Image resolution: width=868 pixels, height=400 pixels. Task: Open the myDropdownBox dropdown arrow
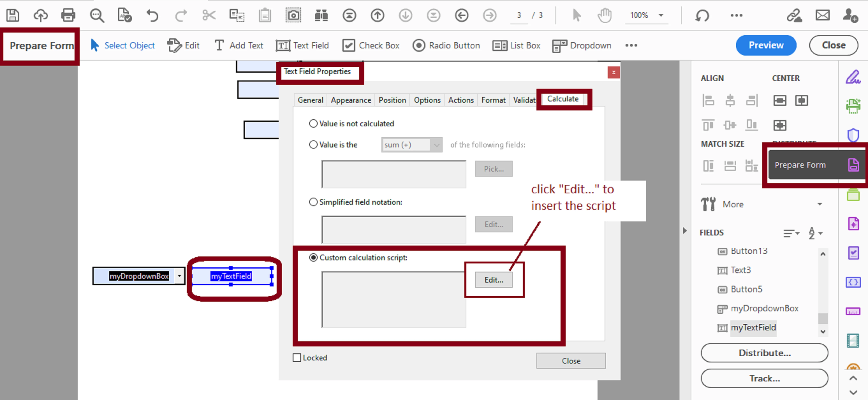point(180,276)
